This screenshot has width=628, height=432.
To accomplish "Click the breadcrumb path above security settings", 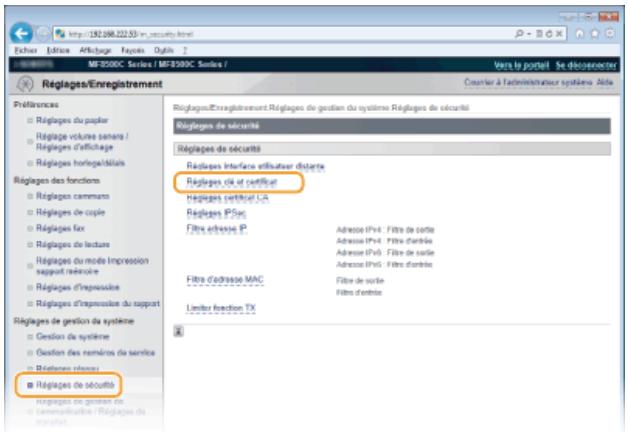I will (x=321, y=108).
